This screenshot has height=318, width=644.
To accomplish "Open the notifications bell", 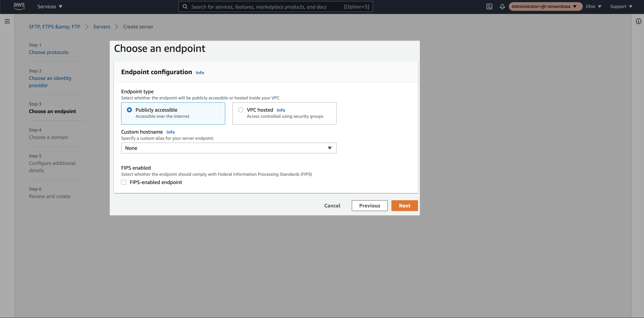I will [502, 6].
